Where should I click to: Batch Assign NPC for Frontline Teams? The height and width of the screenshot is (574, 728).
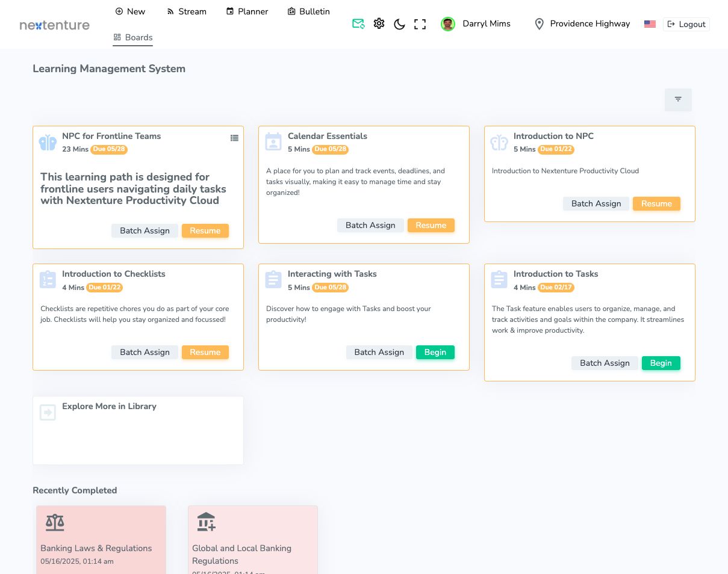coord(145,230)
